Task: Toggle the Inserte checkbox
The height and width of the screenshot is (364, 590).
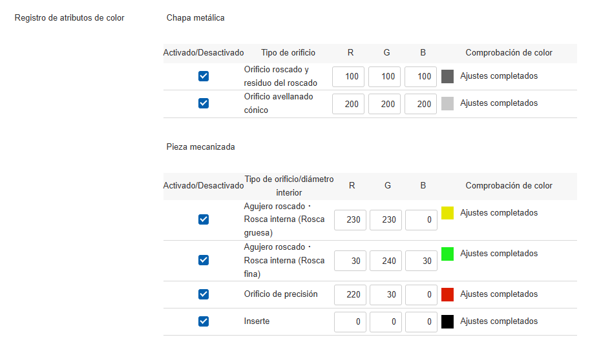Action: coord(204,321)
